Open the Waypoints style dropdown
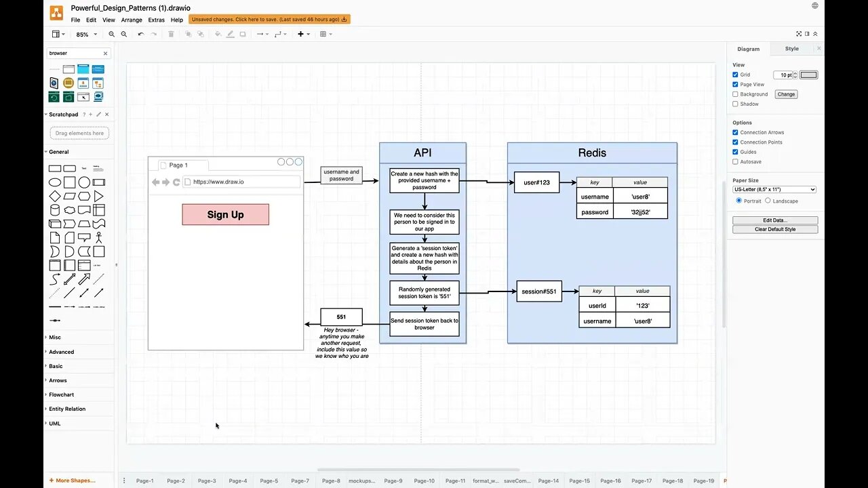The width and height of the screenshot is (868, 488). [x=280, y=34]
